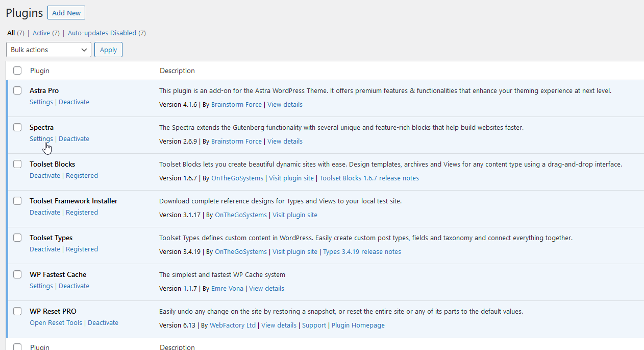This screenshot has width=644, height=350.
Task: Open WP Fastest Cache Settings
Action: click(41, 286)
